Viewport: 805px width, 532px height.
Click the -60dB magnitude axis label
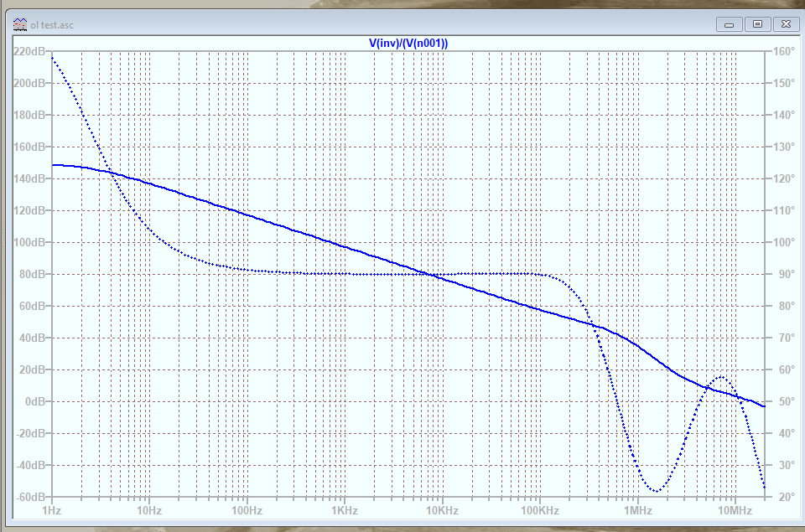[x=31, y=497]
